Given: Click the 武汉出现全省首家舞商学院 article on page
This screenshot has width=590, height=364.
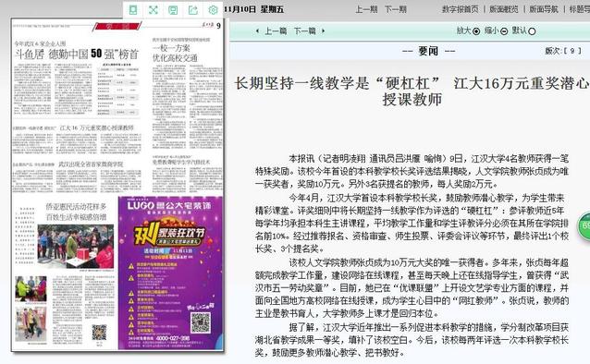Looking at the screenshot, I should click(91, 164).
